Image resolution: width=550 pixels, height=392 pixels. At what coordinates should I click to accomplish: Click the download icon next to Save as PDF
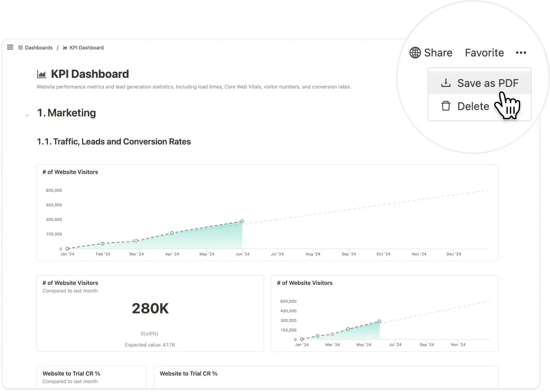pyautogui.click(x=446, y=83)
